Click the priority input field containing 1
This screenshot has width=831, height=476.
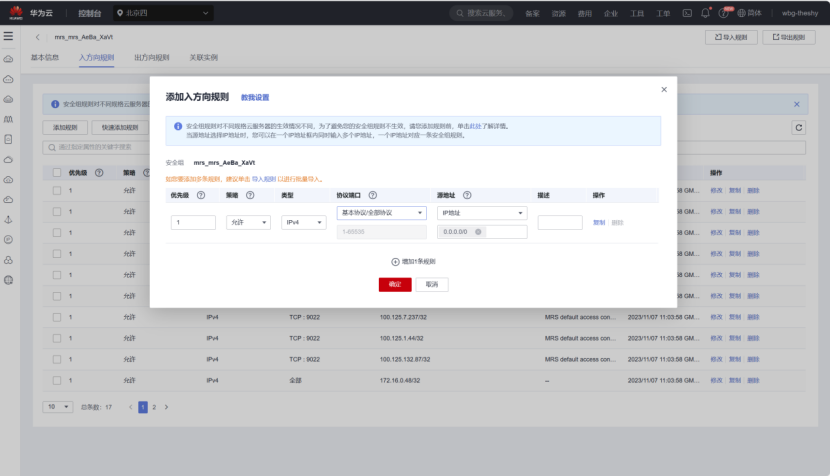[193, 223]
